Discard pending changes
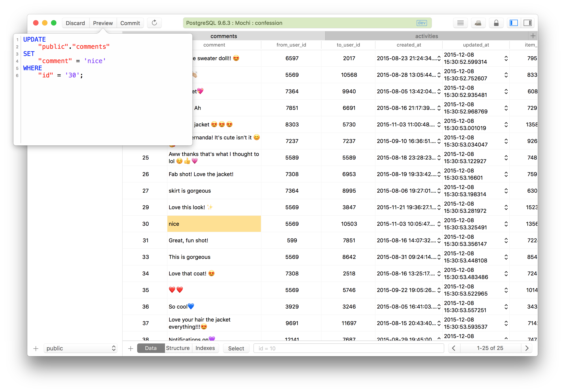This screenshot has height=392, width=563. tap(75, 23)
